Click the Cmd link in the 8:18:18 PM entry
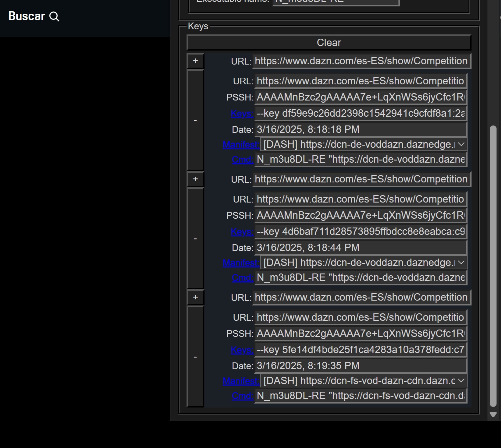This screenshot has width=501, height=448. point(243,160)
